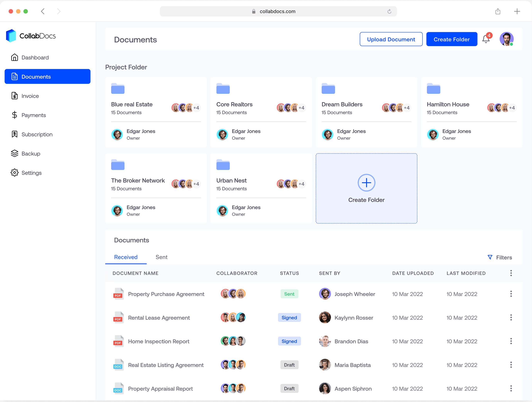
Task: Reload page using address bar refresh icon
Action: pos(389,11)
